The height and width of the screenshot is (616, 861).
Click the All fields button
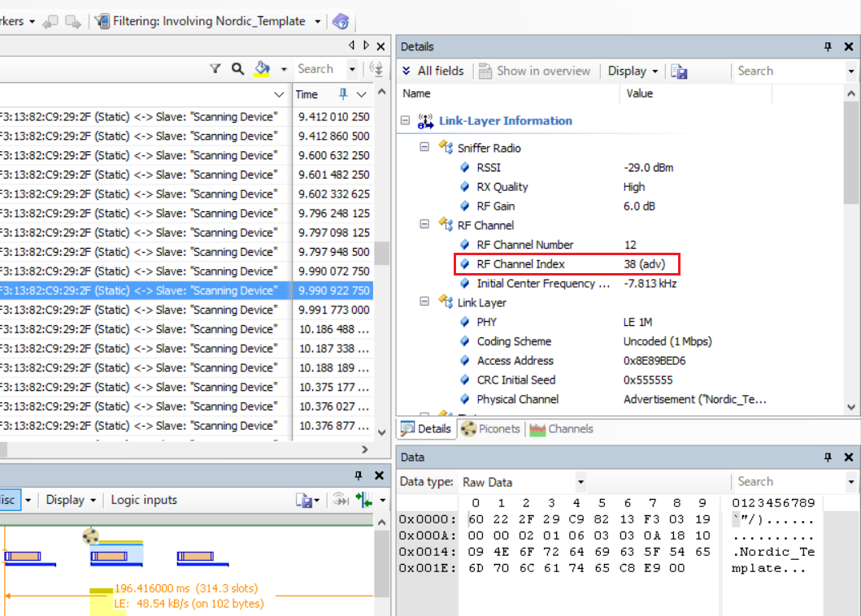[x=433, y=71]
